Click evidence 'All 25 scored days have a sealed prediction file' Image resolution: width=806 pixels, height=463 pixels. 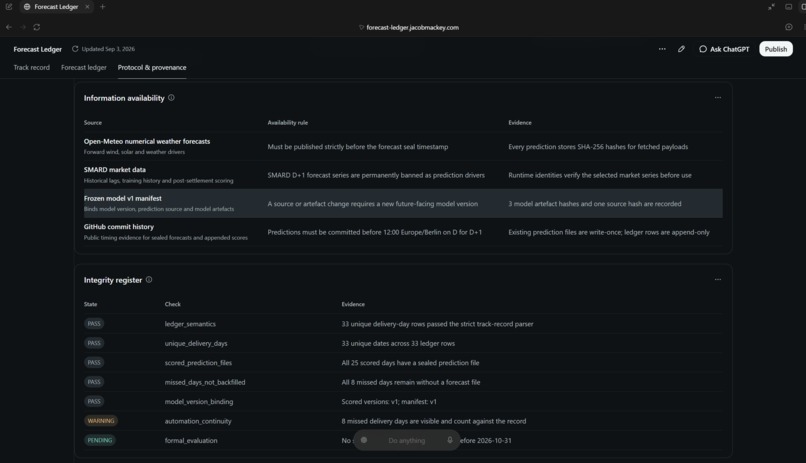410,363
